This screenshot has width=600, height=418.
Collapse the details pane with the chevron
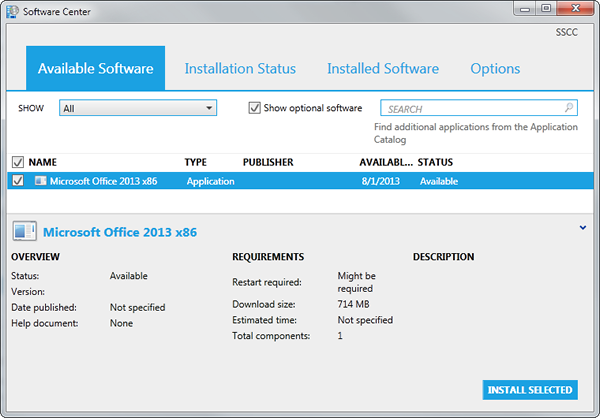click(x=583, y=228)
